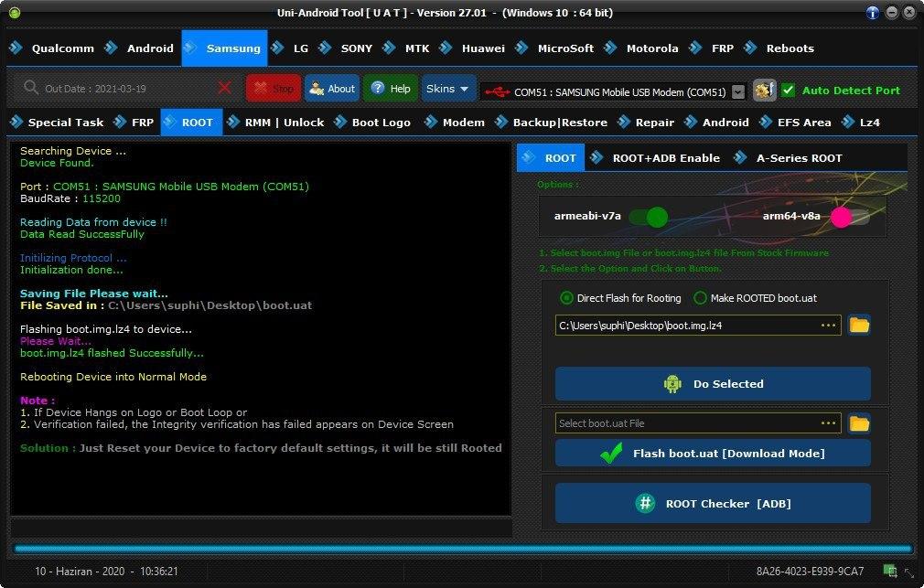924x588 pixels.
Task: Click the magnifier search icon
Action: [30, 88]
